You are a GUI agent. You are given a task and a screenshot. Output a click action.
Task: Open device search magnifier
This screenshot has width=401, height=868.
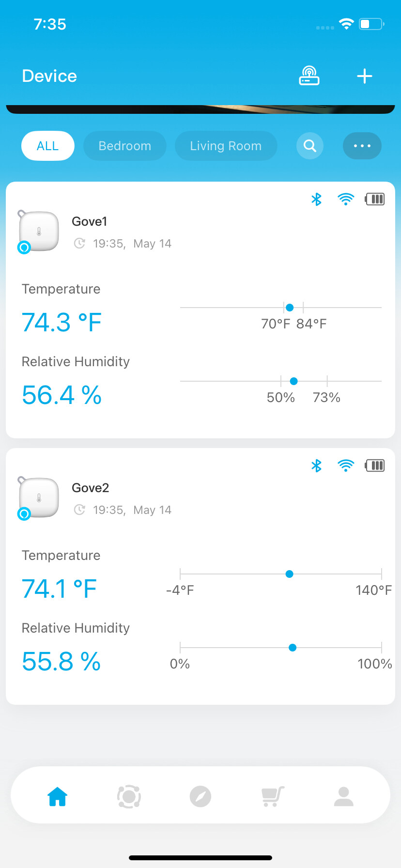(310, 146)
